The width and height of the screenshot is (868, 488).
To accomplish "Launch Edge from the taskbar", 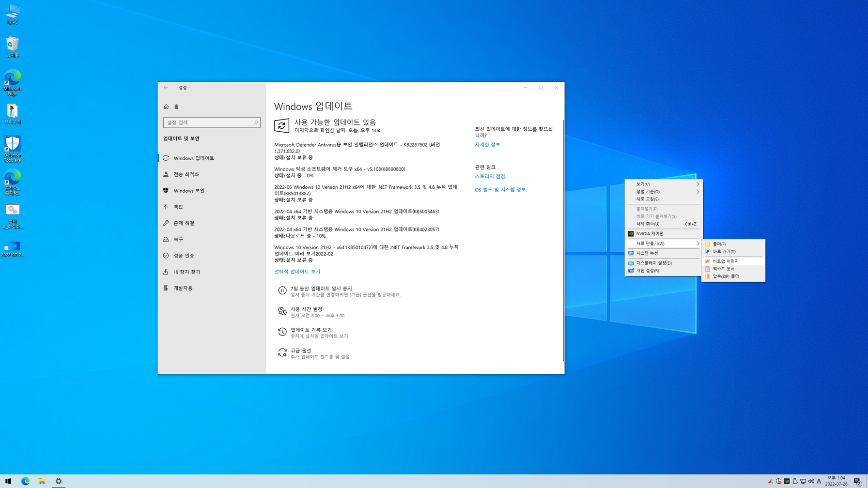I will tap(25, 481).
